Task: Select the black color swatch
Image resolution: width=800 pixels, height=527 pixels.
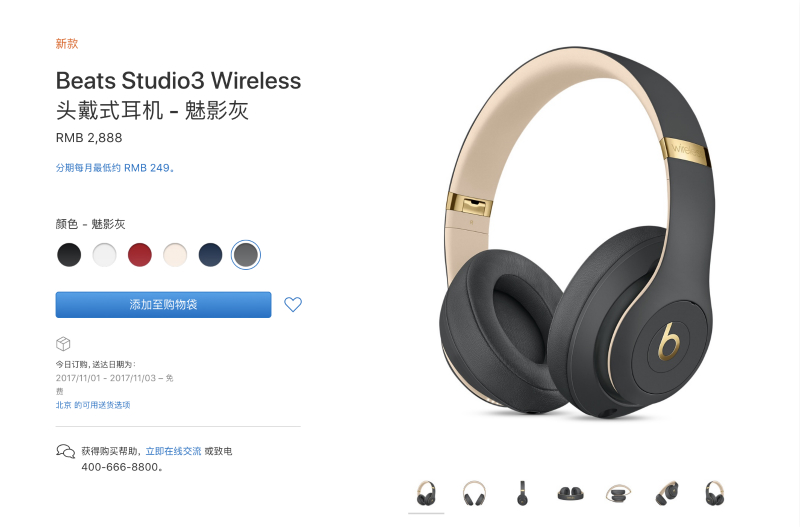Action: point(69,255)
